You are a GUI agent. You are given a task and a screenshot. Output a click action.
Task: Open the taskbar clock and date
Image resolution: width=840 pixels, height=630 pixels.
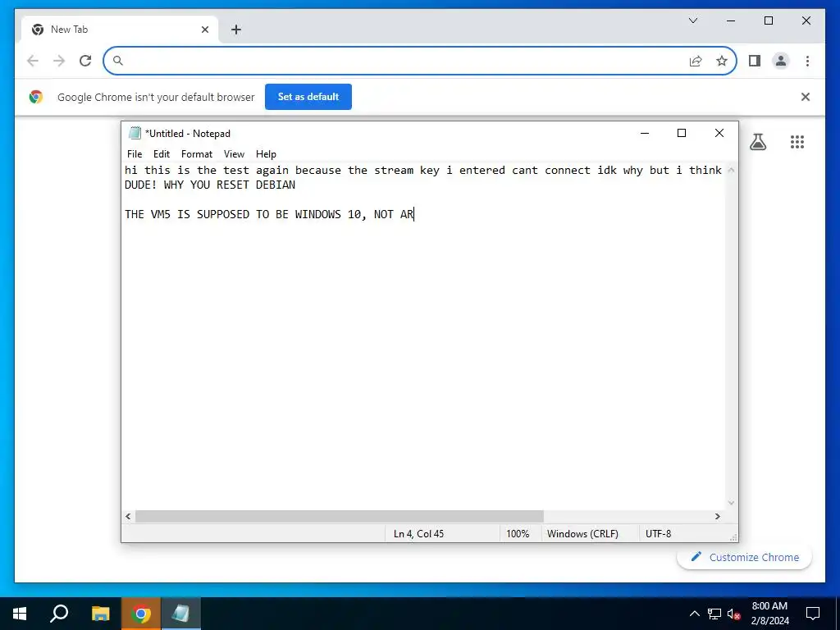click(x=769, y=614)
